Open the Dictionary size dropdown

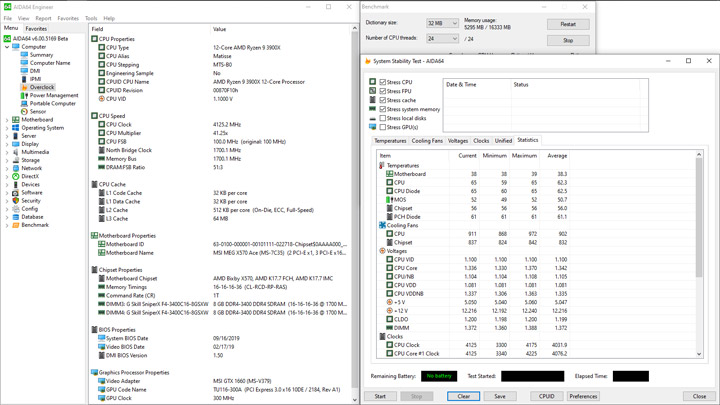tap(442, 23)
